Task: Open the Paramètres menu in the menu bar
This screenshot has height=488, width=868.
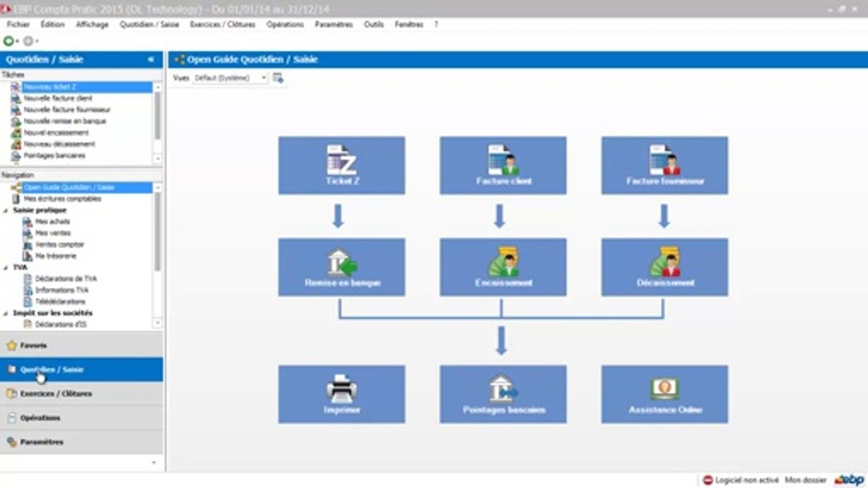Action: pyautogui.click(x=334, y=24)
